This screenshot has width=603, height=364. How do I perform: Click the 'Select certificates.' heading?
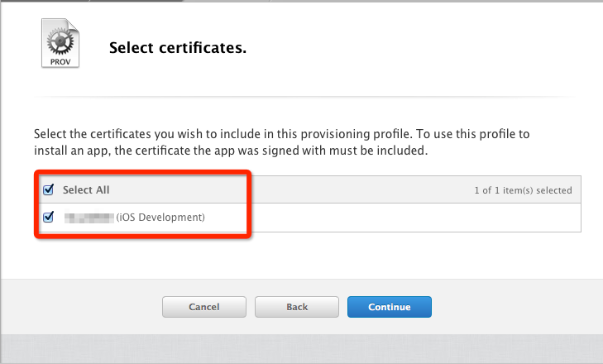pos(178,48)
